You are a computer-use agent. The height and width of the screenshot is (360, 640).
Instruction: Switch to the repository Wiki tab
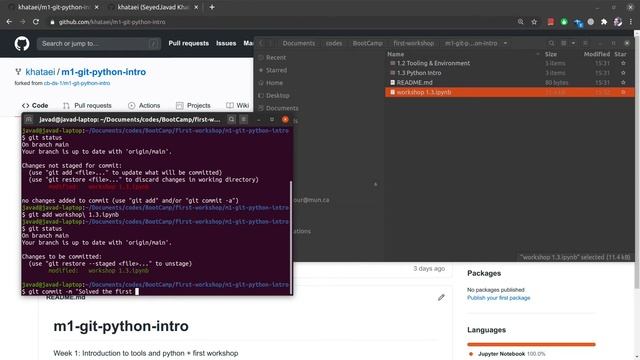coord(238,105)
